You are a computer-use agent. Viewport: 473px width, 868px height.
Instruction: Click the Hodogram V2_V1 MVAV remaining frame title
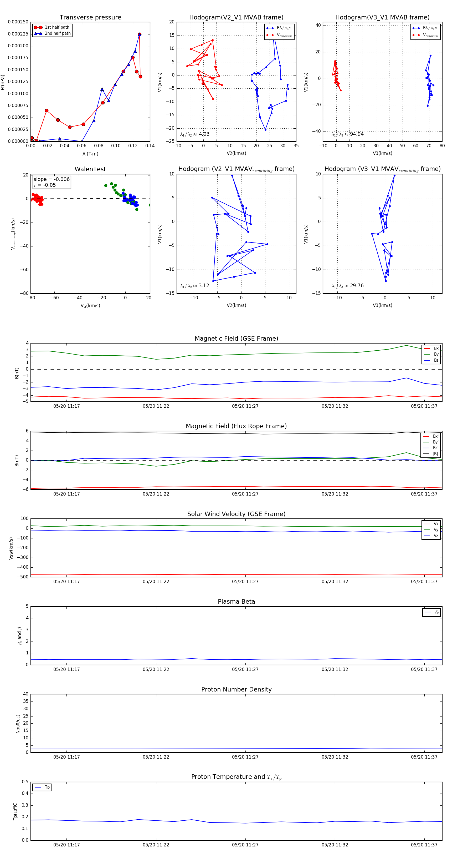tap(236, 169)
